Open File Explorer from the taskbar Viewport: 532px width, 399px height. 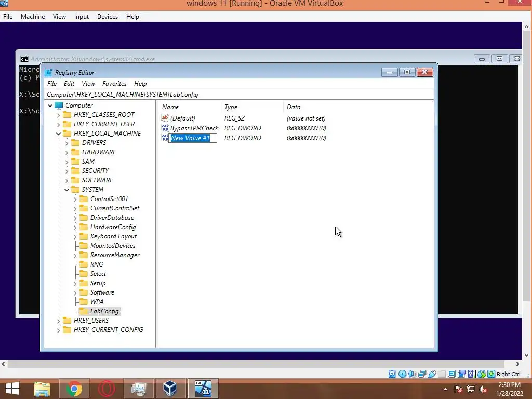click(x=42, y=389)
